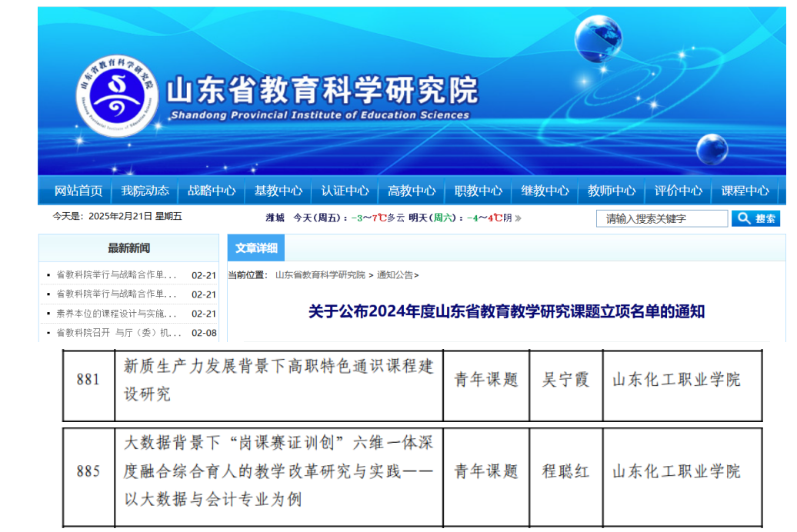Viewport: 797px width, 532px height.
Task: Click the magnifier 搜索 search button
Action: (x=755, y=219)
